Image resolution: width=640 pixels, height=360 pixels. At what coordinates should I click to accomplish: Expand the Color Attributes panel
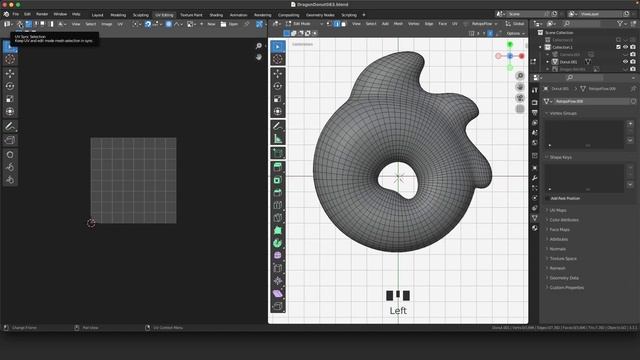coord(564,220)
